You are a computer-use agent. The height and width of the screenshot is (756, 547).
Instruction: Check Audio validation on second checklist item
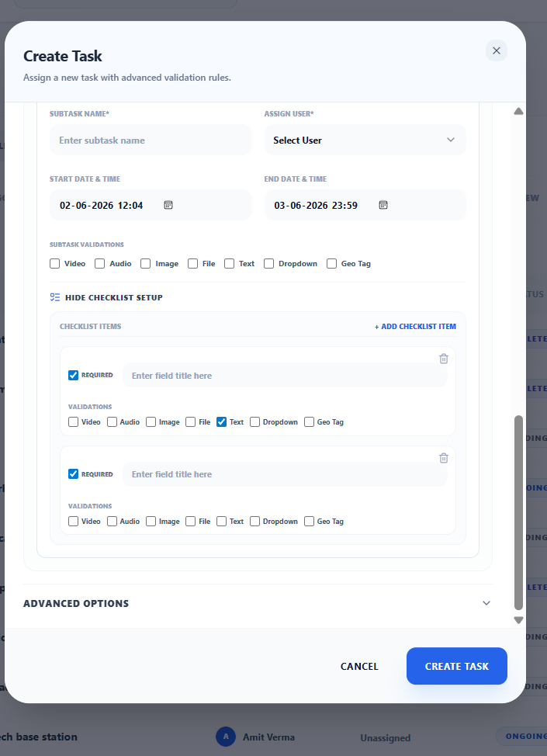(x=112, y=521)
